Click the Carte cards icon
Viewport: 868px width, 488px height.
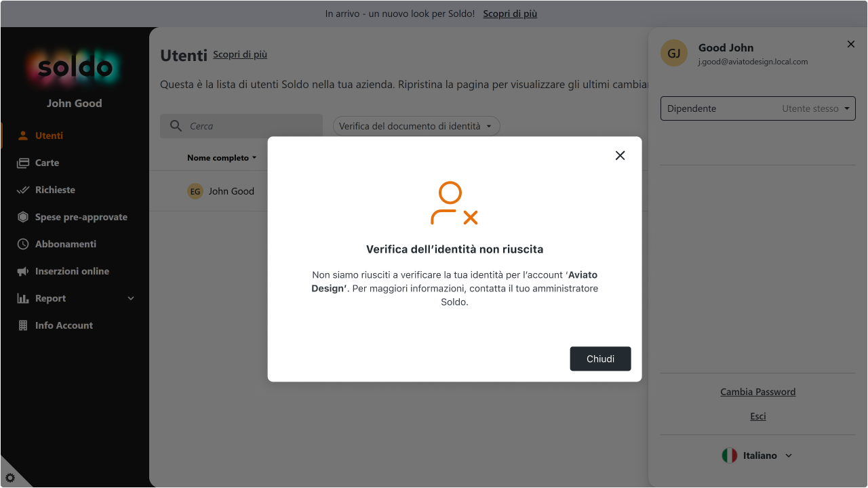(23, 163)
